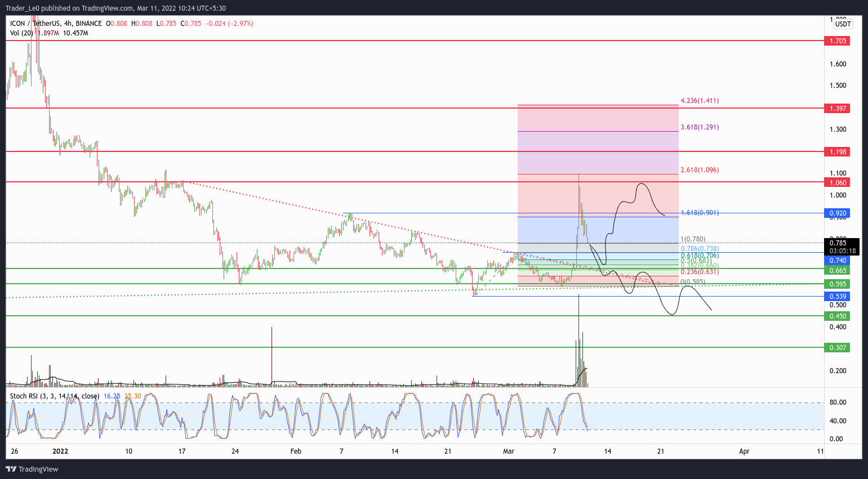868x479 pixels.
Task: Click the Mar label on time axis
Action: coord(509,451)
